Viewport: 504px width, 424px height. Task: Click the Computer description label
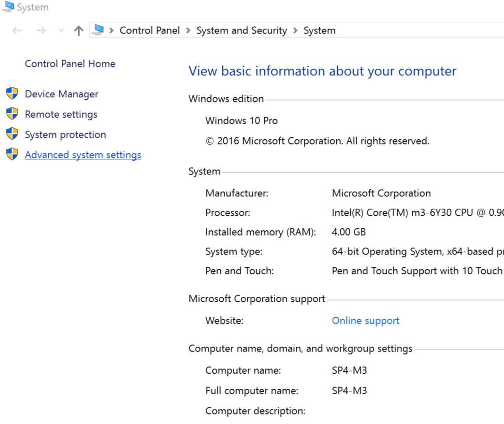click(x=255, y=411)
